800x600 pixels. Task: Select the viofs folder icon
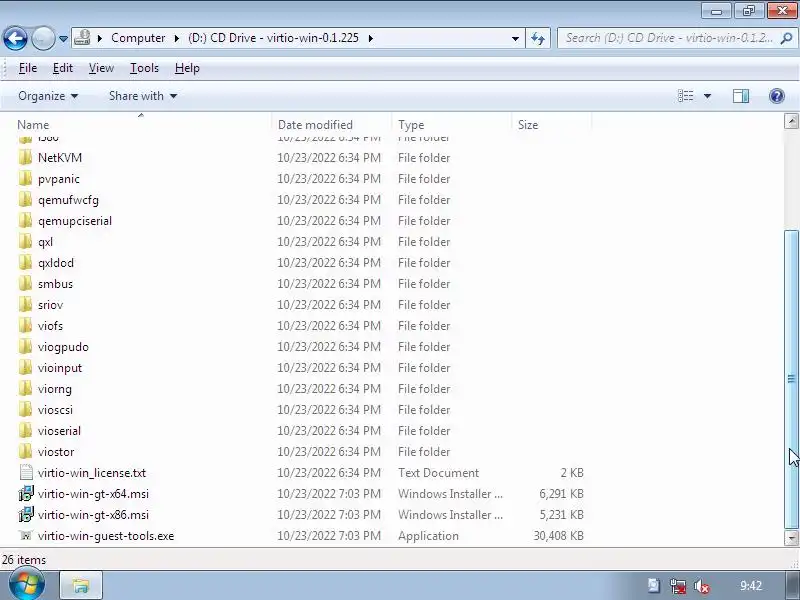pyautogui.click(x=26, y=325)
